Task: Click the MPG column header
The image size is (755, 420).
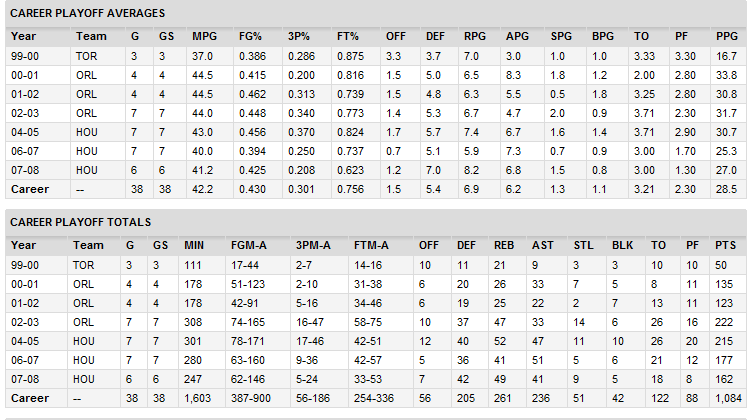Action: tap(205, 37)
